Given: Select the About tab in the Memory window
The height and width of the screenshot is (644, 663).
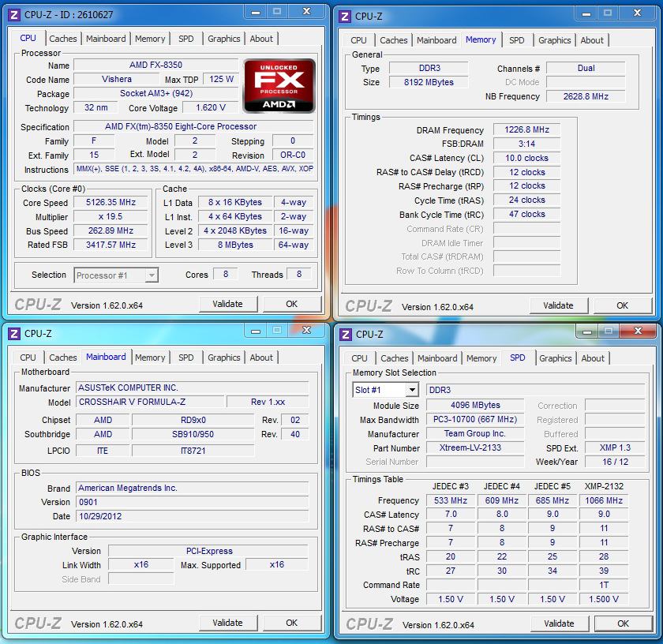Looking at the screenshot, I should coord(593,40).
